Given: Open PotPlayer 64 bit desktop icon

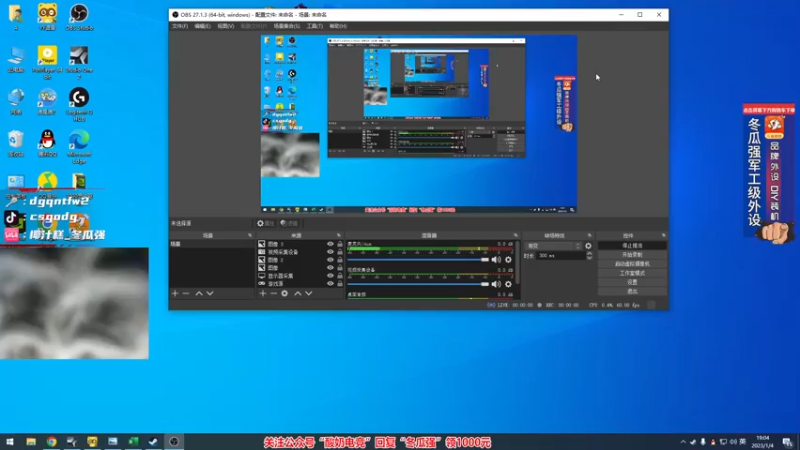Looking at the screenshot, I should pyautogui.click(x=47, y=63).
